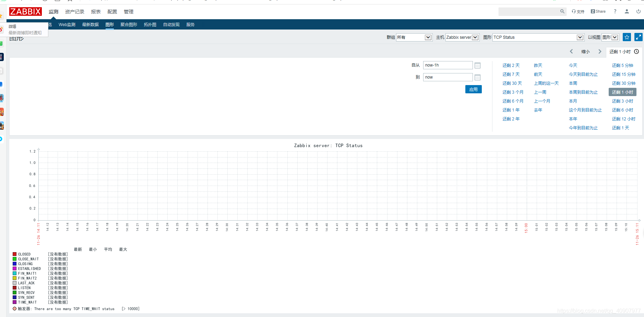The width and height of the screenshot is (644, 317).
Task: Open the 以视图 view-as dropdown
Action: point(610,37)
